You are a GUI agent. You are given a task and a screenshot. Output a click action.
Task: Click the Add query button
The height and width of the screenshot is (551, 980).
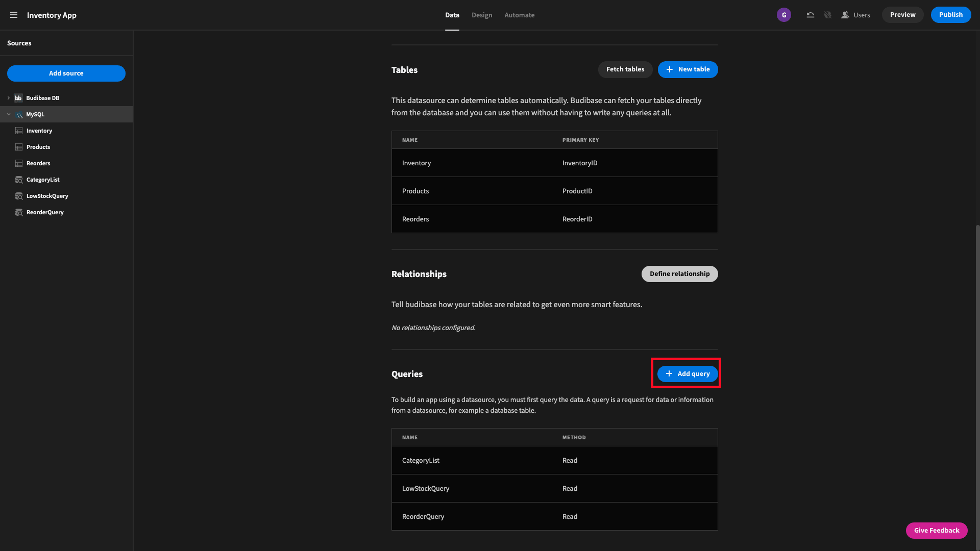[687, 373]
